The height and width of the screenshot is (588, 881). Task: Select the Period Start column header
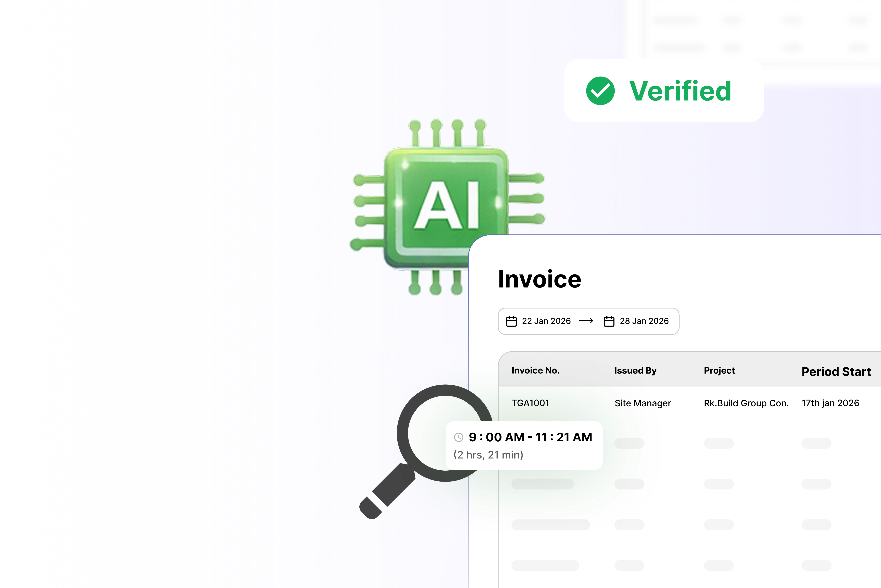tap(836, 372)
